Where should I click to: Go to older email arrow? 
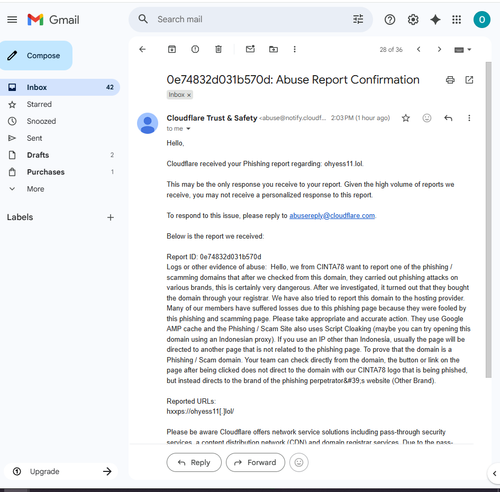439,49
